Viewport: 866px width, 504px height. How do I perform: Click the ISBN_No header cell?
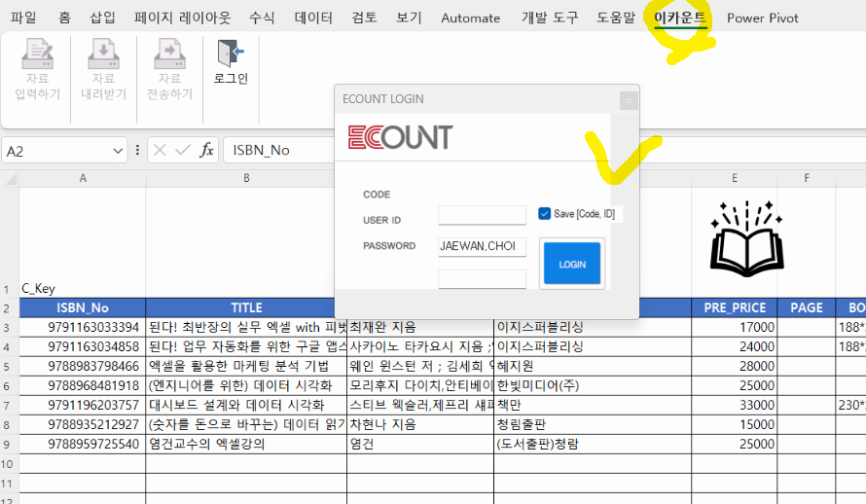[x=83, y=307]
